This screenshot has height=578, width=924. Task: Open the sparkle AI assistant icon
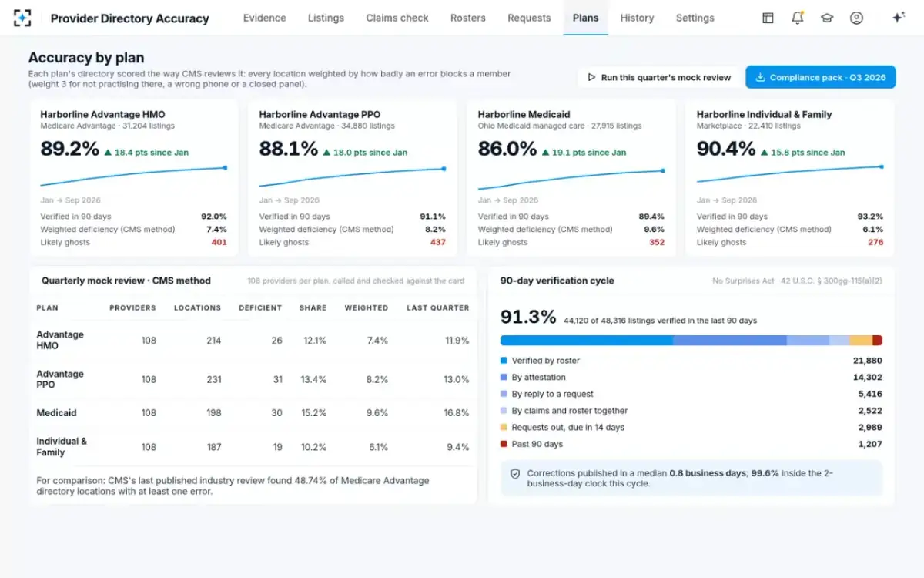coord(898,18)
